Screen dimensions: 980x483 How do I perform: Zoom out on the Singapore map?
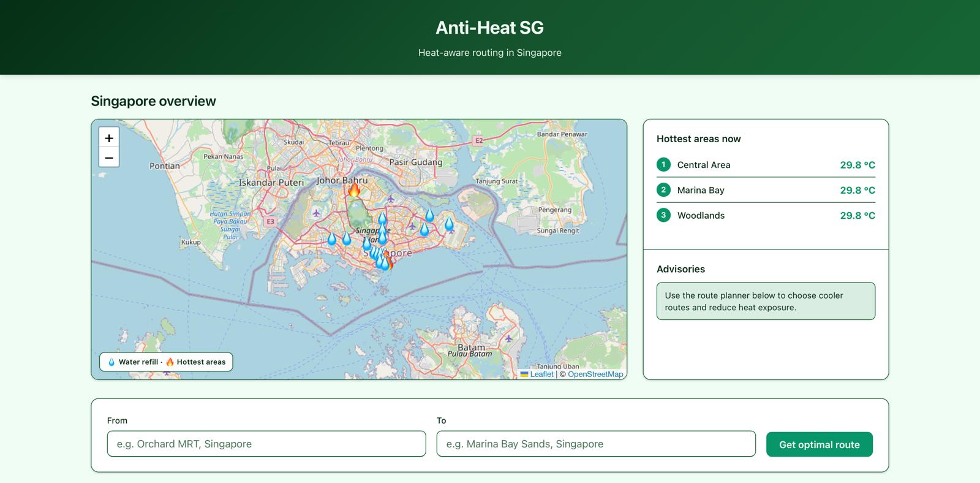pyautogui.click(x=109, y=158)
